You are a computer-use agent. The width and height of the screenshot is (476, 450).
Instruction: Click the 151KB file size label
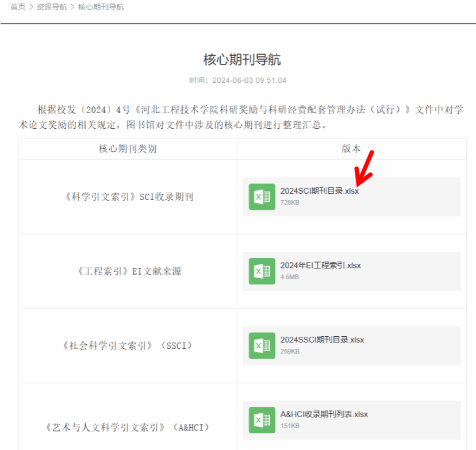(x=290, y=426)
